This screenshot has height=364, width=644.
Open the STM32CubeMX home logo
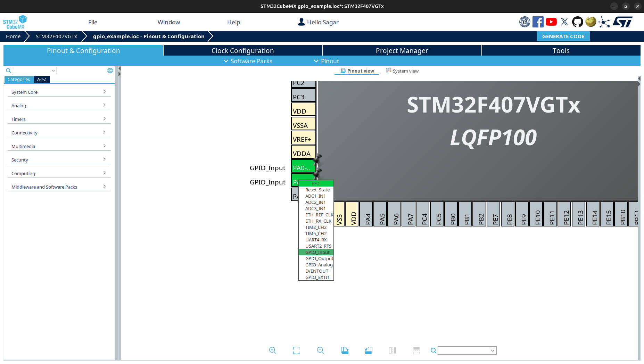[15, 22]
